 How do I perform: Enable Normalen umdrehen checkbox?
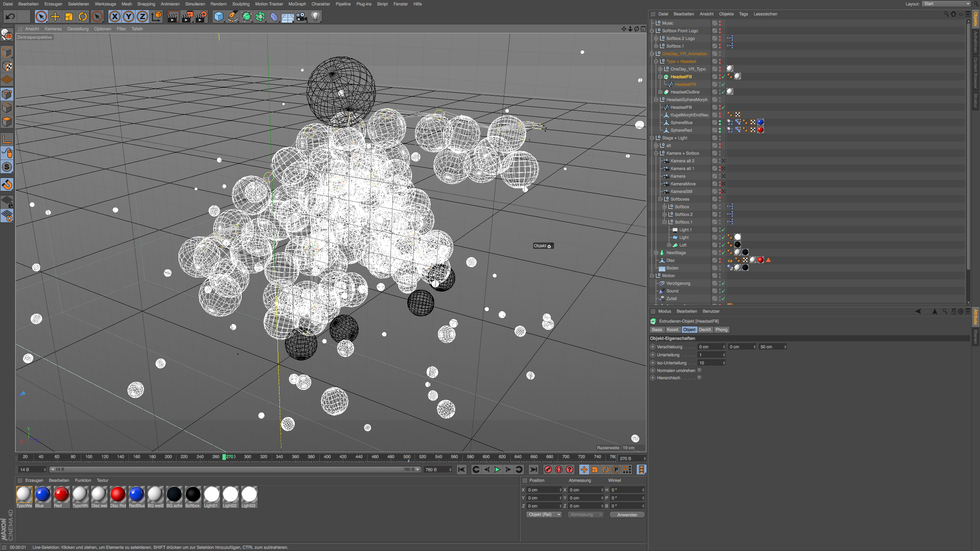click(700, 370)
